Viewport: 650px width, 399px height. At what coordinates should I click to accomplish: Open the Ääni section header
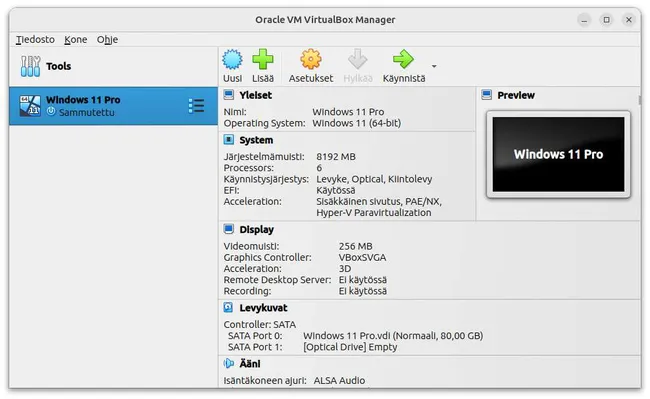click(250, 364)
